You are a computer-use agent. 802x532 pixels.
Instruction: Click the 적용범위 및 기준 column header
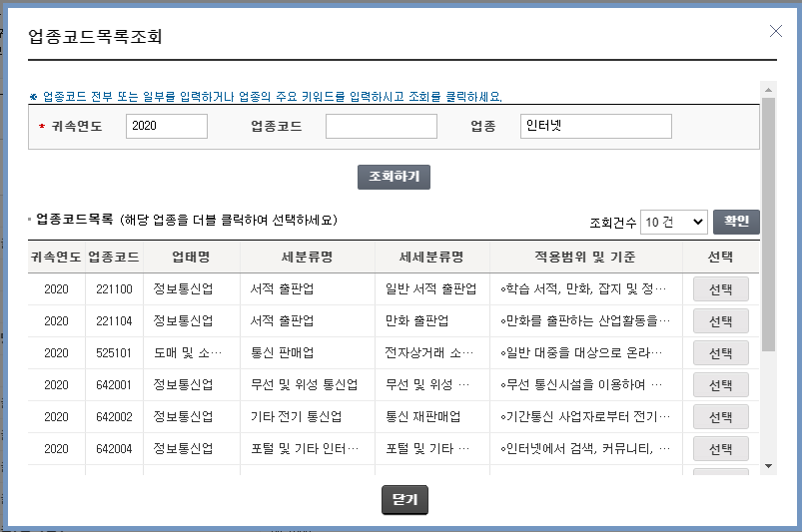tap(585, 257)
